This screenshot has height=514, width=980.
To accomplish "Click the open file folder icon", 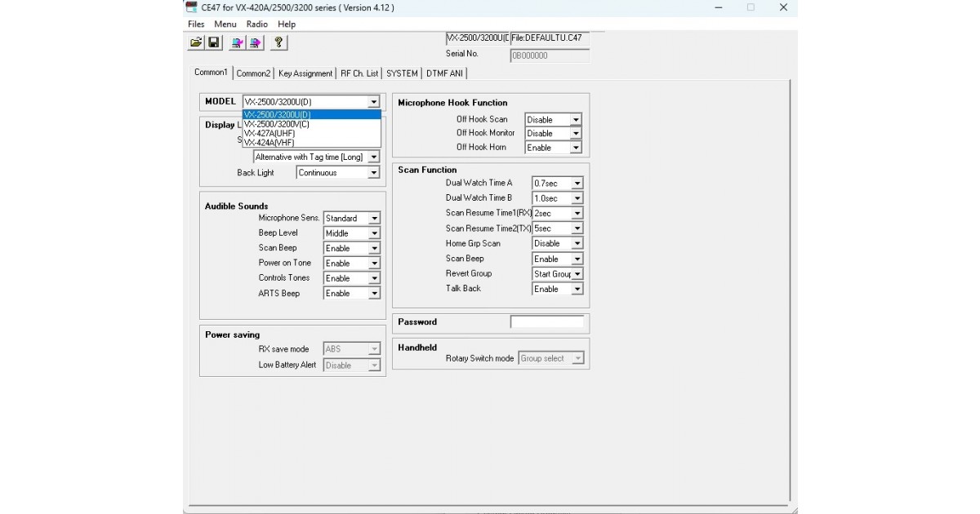I will 196,42.
